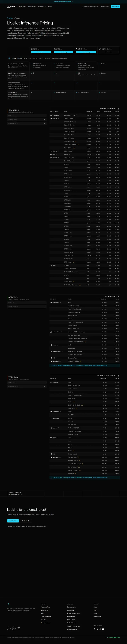
Task: Click Start for free under the Build plan
Action: 41,52
